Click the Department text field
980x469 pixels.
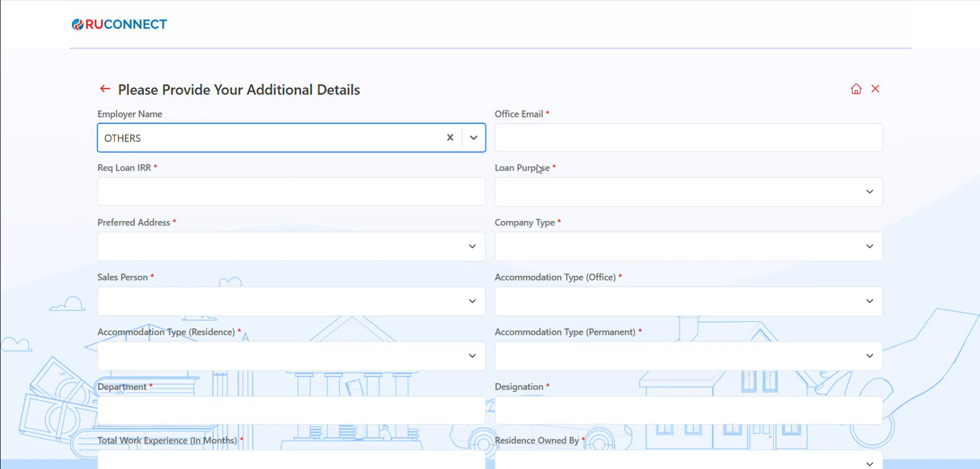[x=291, y=410]
